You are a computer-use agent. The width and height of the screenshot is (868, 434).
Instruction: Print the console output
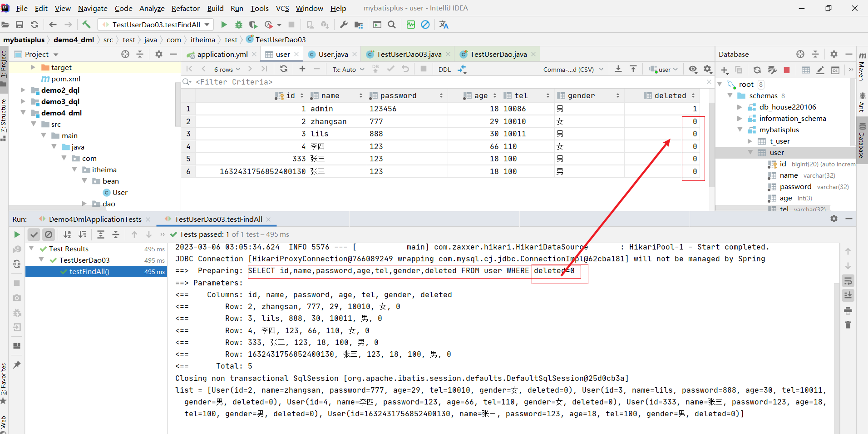point(848,311)
